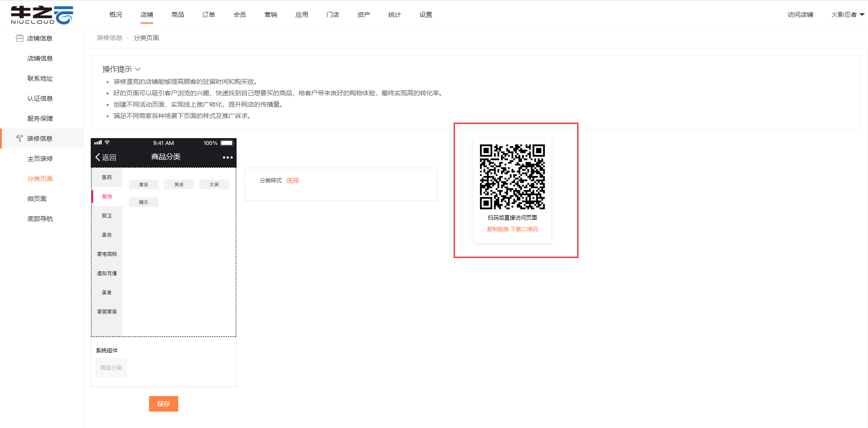
Task: Click the three-dot more icon in phone header
Action: pyautogui.click(x=227, y=157)
